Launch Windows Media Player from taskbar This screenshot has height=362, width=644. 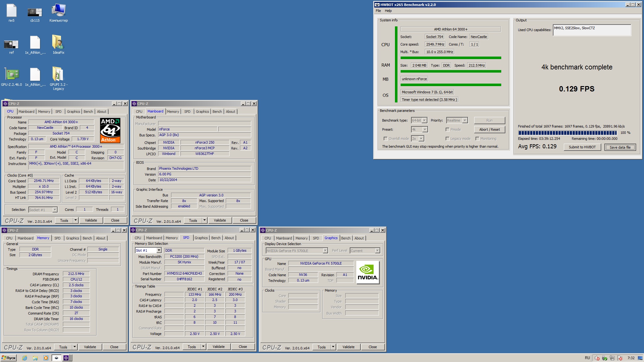46,358
